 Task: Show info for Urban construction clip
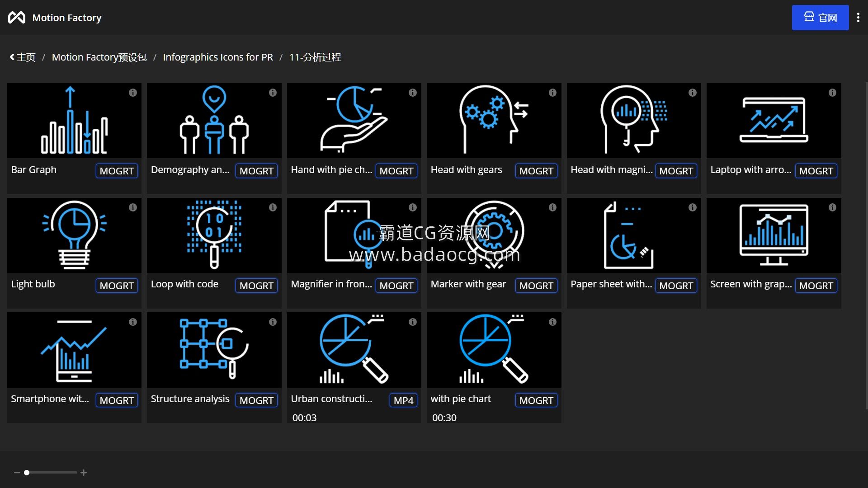(x=412, y=322)
